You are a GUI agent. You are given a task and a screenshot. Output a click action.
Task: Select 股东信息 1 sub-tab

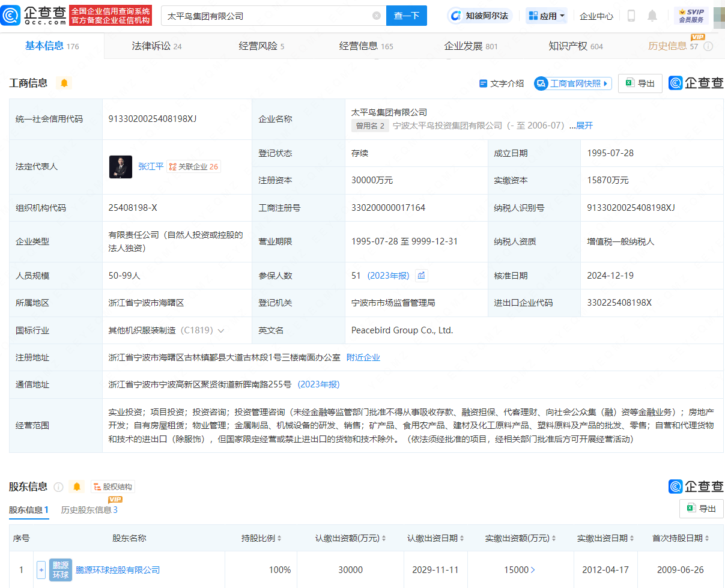(x=29, y=510)
